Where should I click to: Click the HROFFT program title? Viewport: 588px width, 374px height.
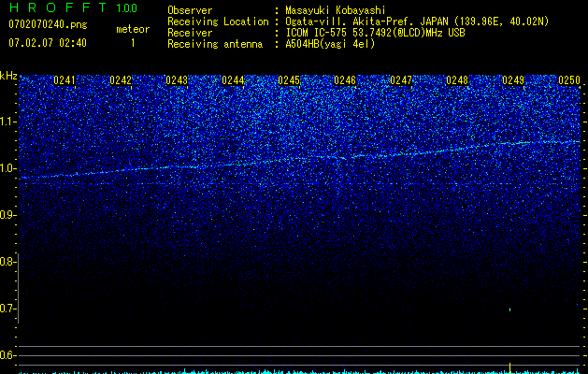(x=58, y=7)
